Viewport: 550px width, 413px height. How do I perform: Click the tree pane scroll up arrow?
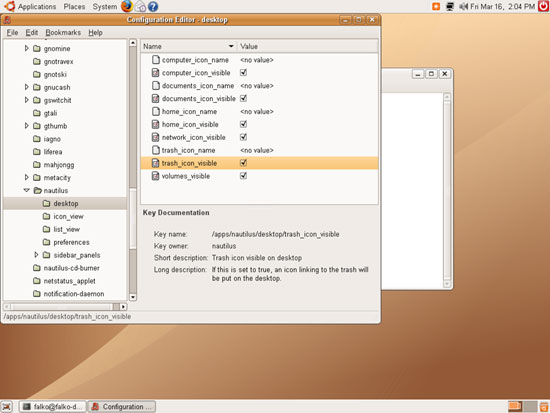(x=133, y=43)
